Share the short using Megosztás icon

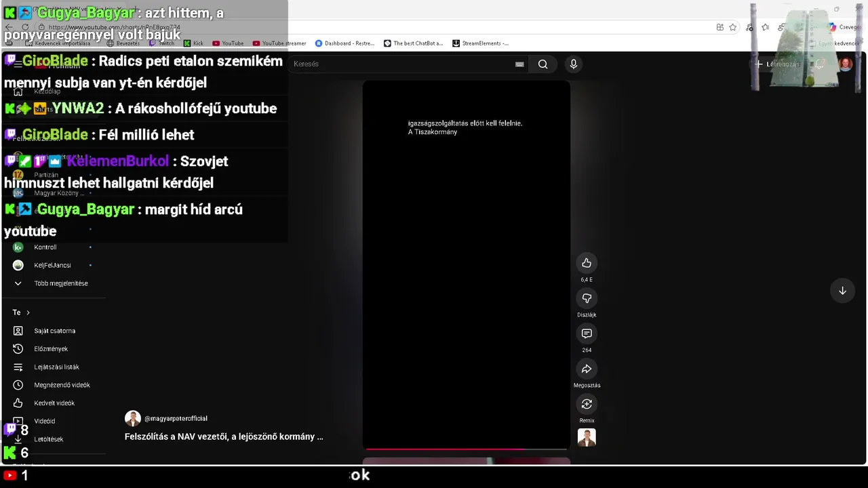[x=587, y=369]
